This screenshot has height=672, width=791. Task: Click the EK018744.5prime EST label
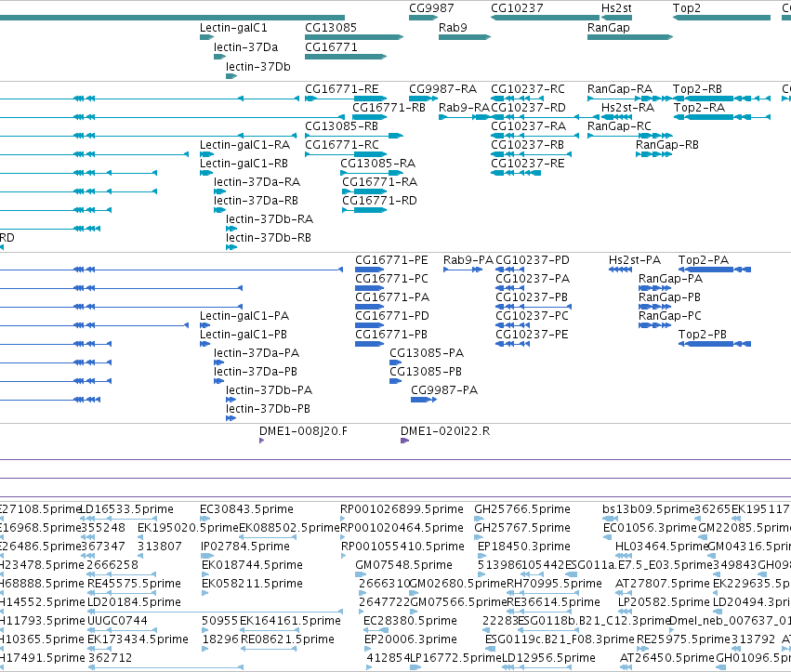252,565
